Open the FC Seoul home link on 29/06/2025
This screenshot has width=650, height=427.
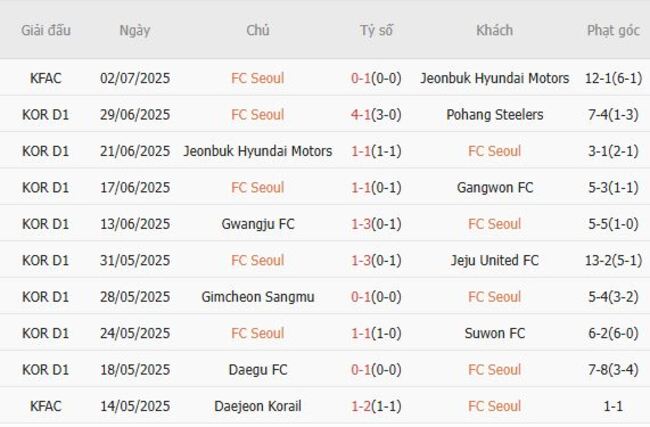[x=257, y=115]
